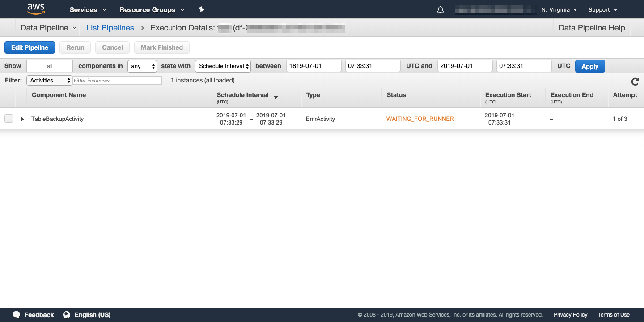Image resolution: width=644 pixels, height=322 pixels.
Task: Select the TableBackupActivity name text
Action: coord(57,119)
